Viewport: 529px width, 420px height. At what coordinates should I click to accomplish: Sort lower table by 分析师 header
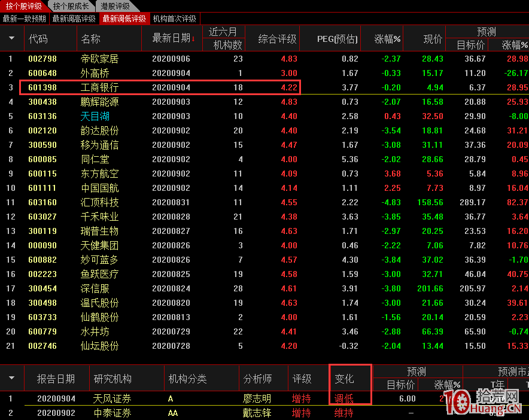[258, 379]
